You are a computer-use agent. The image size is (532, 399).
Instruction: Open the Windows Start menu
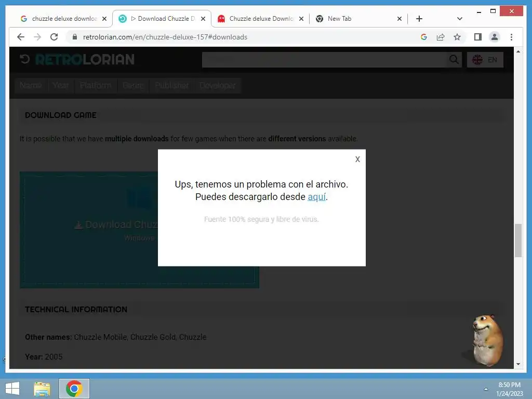tap(12, 389)
